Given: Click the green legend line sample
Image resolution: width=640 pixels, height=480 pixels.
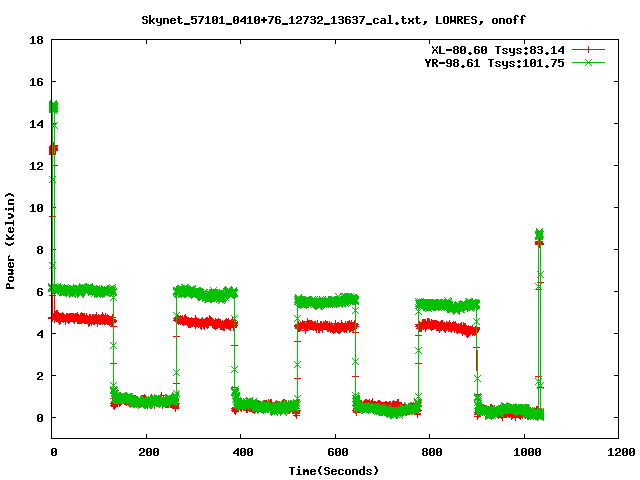Looking at the screenshot, I should pos(588,62).
